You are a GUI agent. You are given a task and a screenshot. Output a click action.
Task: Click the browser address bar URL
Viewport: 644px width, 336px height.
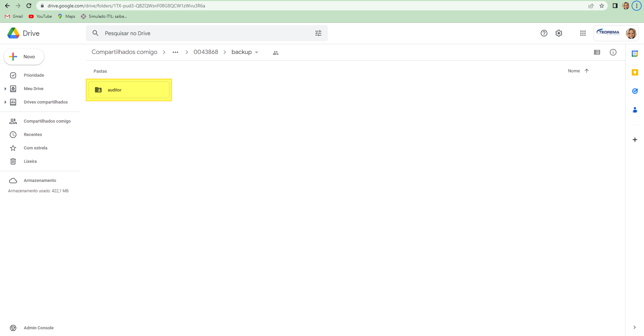pos(126,6)
